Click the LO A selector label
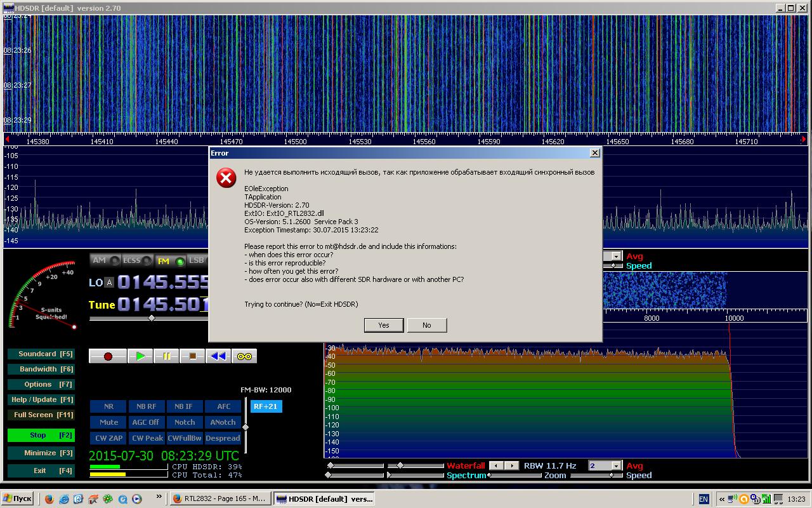812x508 pixels. pyautogui.click(x=110, y=283)
